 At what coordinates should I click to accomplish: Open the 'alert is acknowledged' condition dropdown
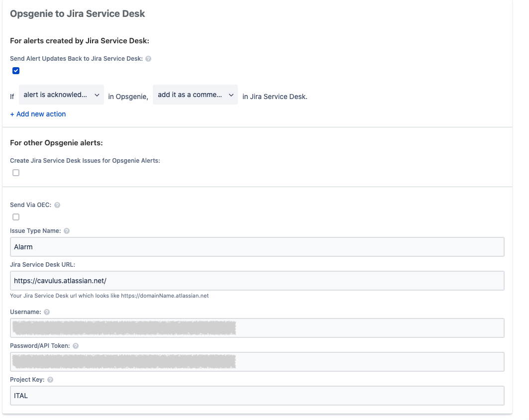click(61, 95)
